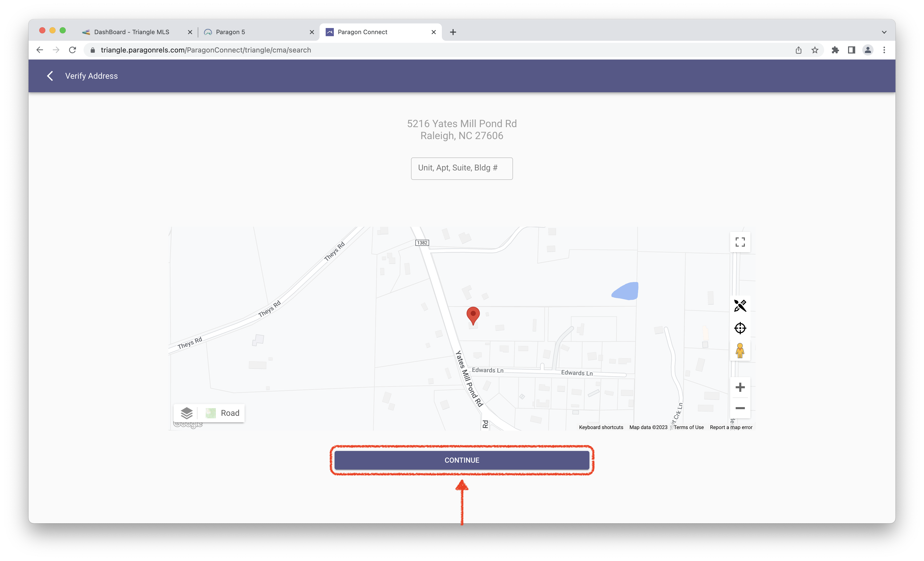Select the map drawing tools icon
924x561 pixels.
pos(740,306)
